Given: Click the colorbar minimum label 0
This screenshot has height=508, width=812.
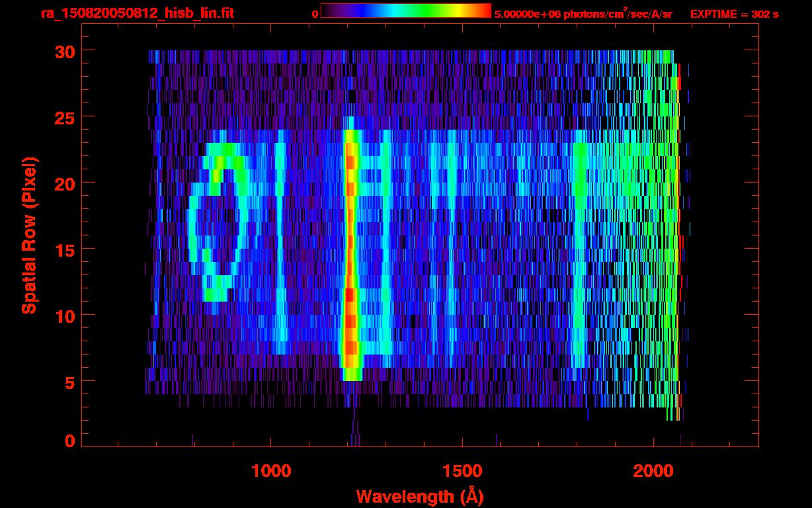Looking at the screenshot, I should pos(315,14).
